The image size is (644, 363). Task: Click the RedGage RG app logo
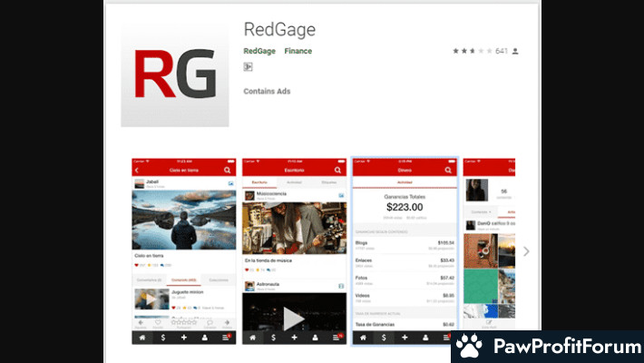click(175, 74)
